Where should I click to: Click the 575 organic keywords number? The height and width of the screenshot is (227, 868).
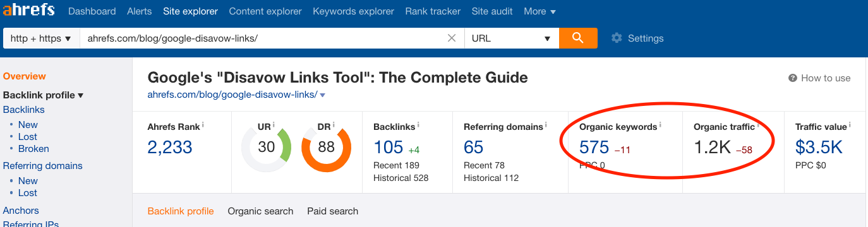click(594, 148)
